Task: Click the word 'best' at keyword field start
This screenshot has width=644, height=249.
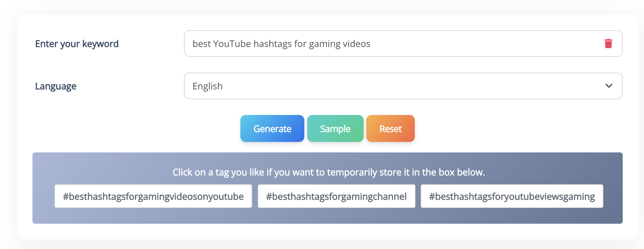Action: (201, 44)
